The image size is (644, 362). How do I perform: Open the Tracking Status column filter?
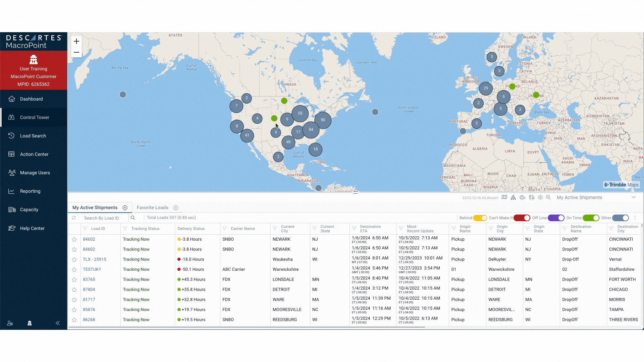tap(125, 229)
